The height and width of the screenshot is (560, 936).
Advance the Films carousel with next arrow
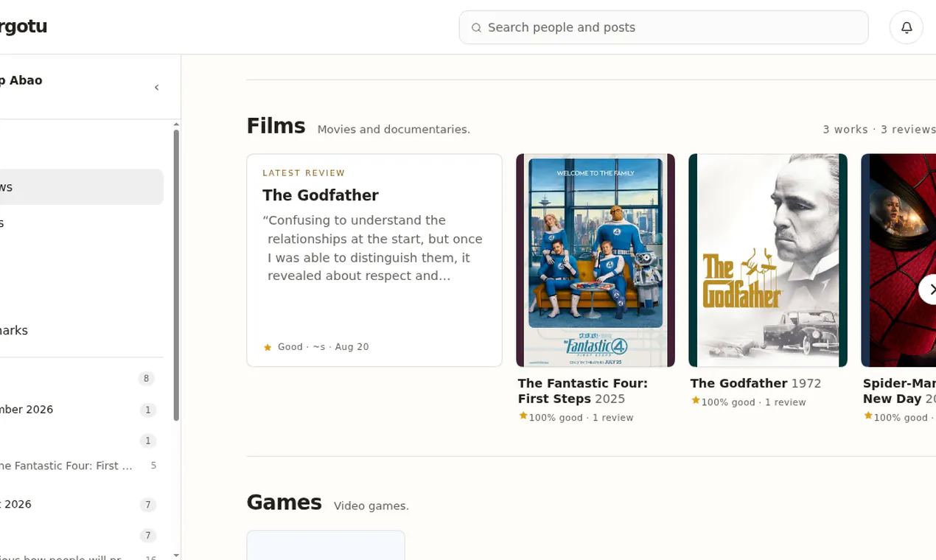tap(929, 289)
